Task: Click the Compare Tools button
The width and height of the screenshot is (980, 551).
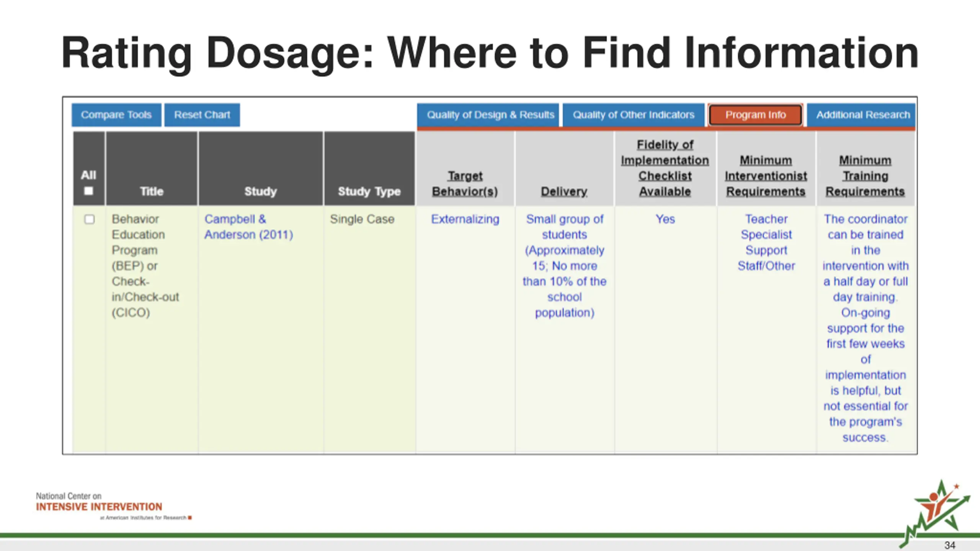Action: pyautogui.click(x=116, y=115)
